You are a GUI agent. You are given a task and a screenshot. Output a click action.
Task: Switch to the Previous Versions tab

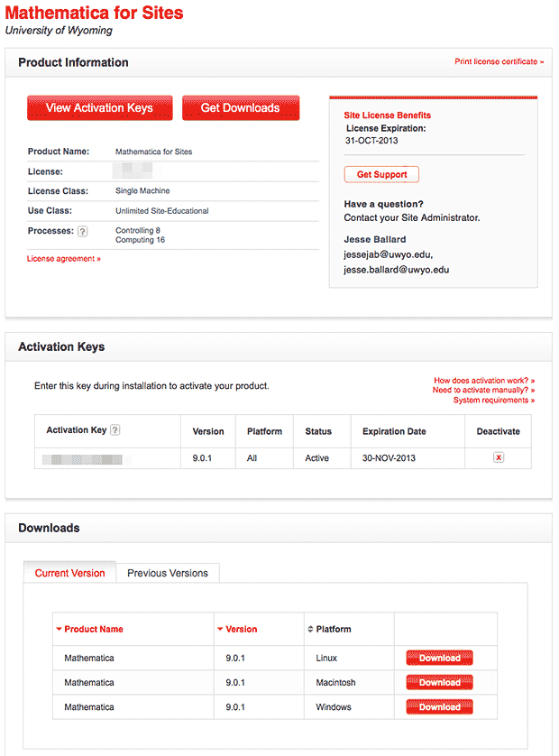pyautogui.click(x=168, y=573)
